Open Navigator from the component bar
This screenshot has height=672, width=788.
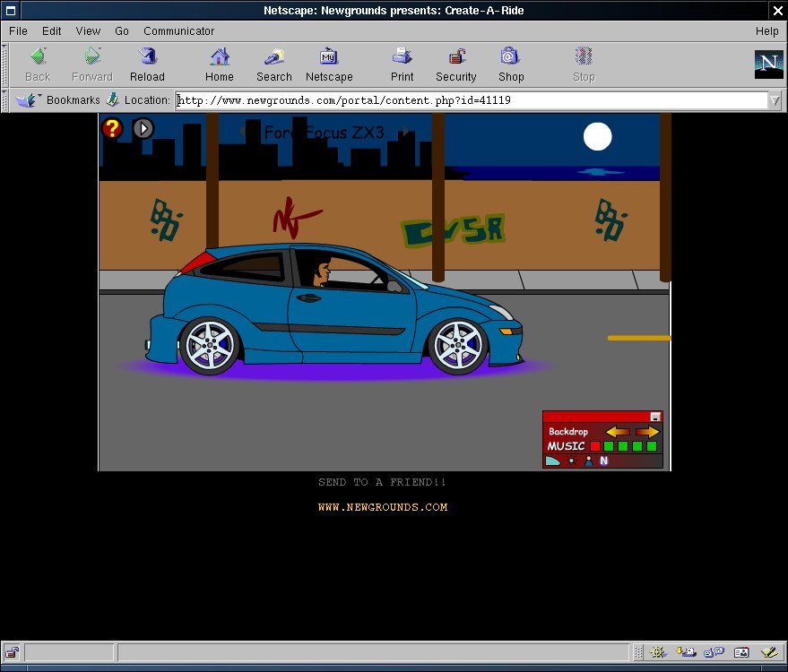click(657, 652)
